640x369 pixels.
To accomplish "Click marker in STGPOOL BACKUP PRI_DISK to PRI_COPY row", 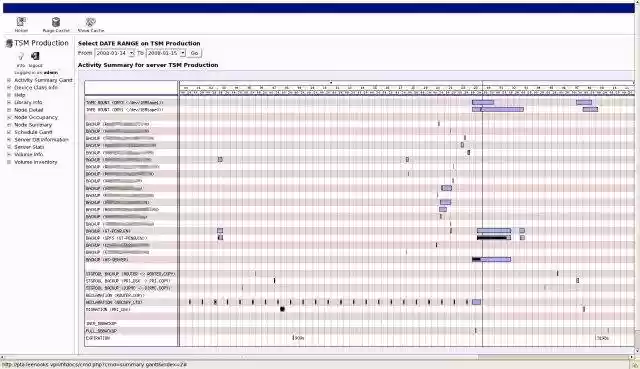I will pos(274,281).
